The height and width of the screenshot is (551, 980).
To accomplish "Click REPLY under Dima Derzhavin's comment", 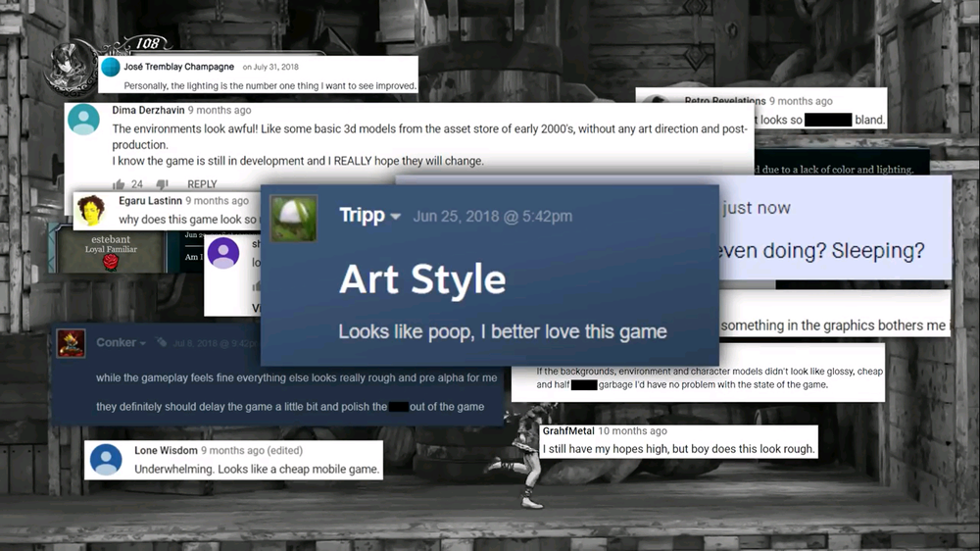I will [x=202, y=184].
